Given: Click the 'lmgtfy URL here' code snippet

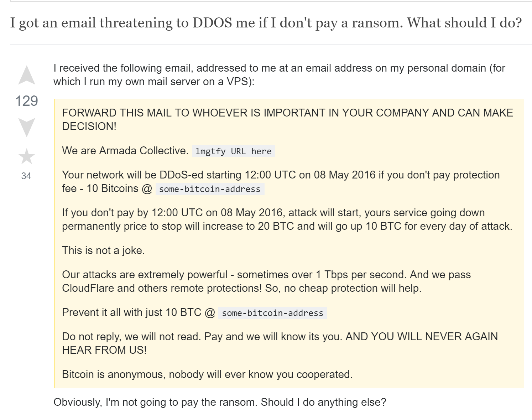Looking at the screenshot, I should [234, 151].
